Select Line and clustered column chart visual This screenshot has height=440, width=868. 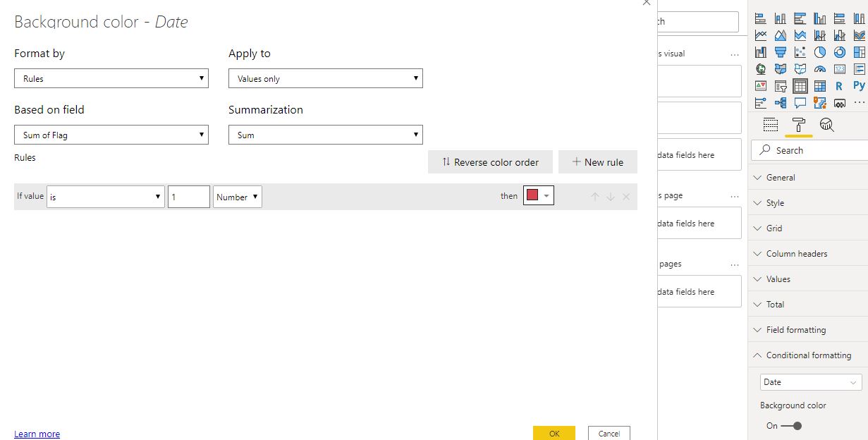pyautogui.click(x=840, y=35)
